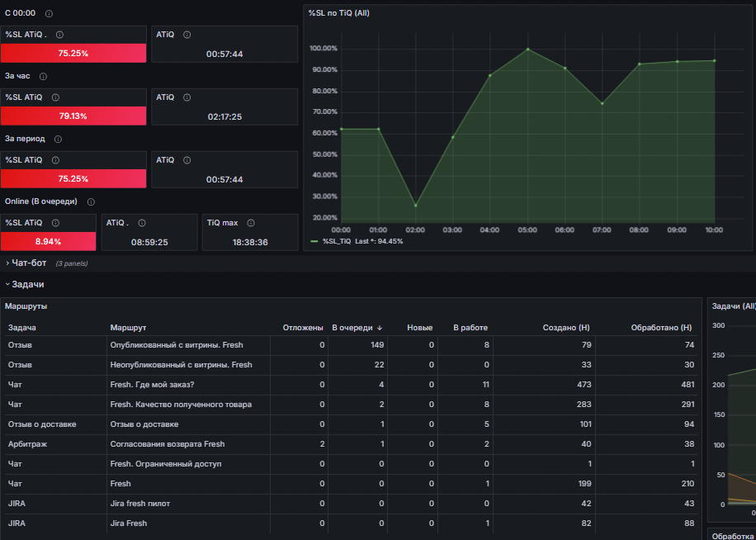This screenshot has height=540, width=756.
Task: Sort table by В очереди column arrow
Action: pyautogui.click(x=380, y=328)
